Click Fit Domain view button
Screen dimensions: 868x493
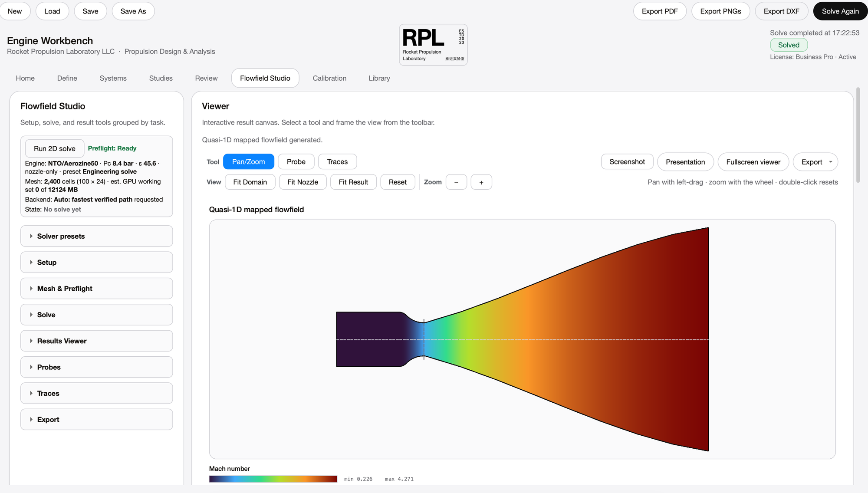coord(250,182)
